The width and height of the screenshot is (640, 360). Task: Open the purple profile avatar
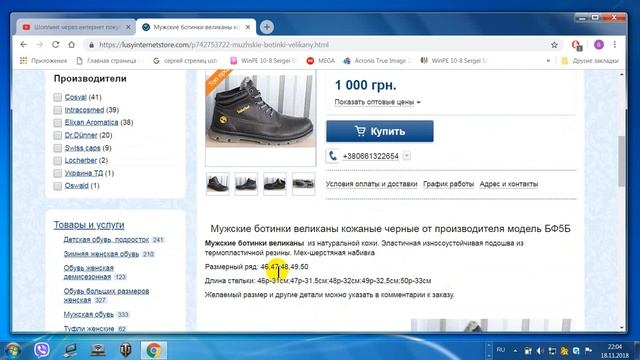(x=598, y=45)
